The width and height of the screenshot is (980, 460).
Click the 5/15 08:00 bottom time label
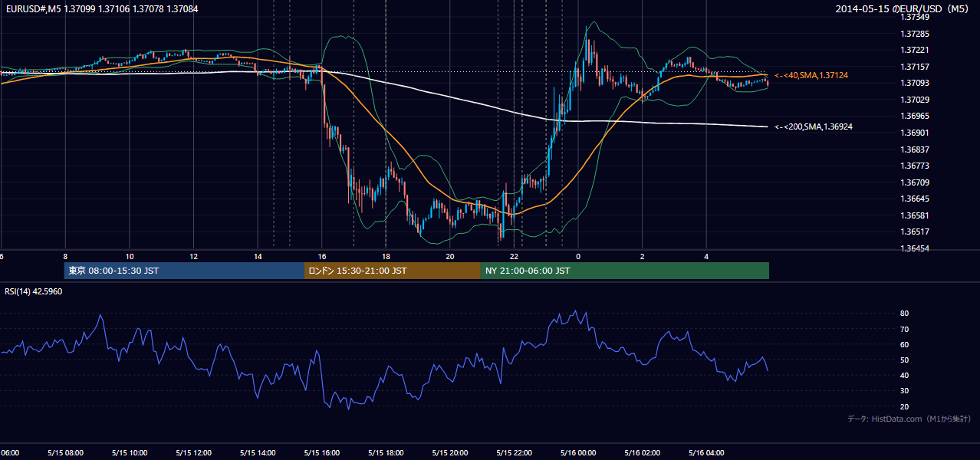coord(64,452)
